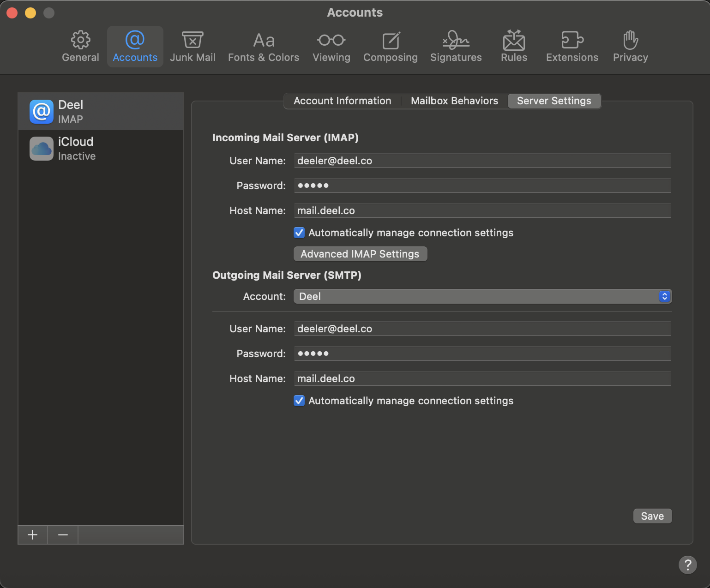This screenshot has width=710, height=588.
Task: Open the General preferences gear icon
Action: [80, 41]
